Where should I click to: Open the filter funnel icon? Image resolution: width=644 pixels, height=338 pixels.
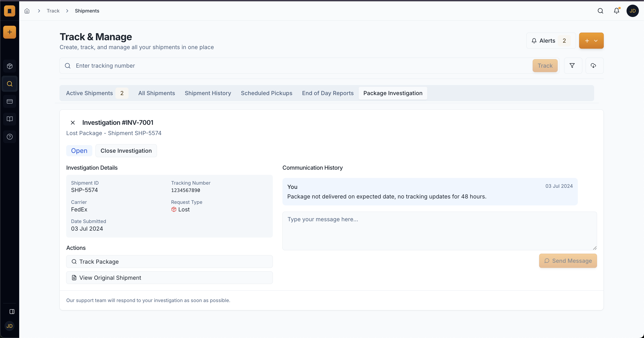[x=572, y=66]
